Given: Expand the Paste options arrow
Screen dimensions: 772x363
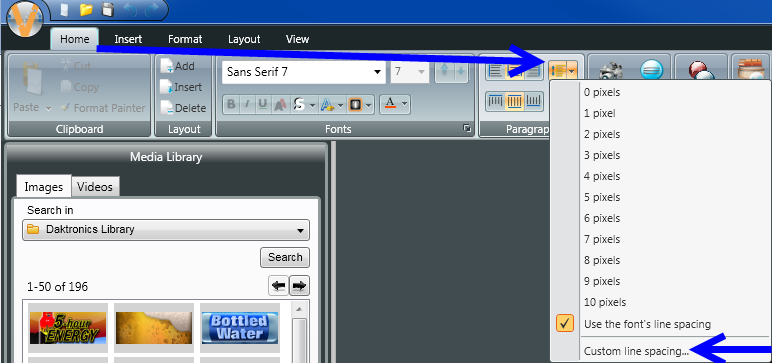Looking at the screenshot, I should [x=48, y=108].
